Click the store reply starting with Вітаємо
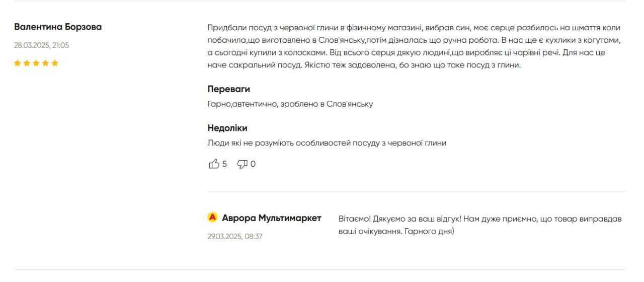This screenshot has width=644, height=282. [x=480, y=226]
